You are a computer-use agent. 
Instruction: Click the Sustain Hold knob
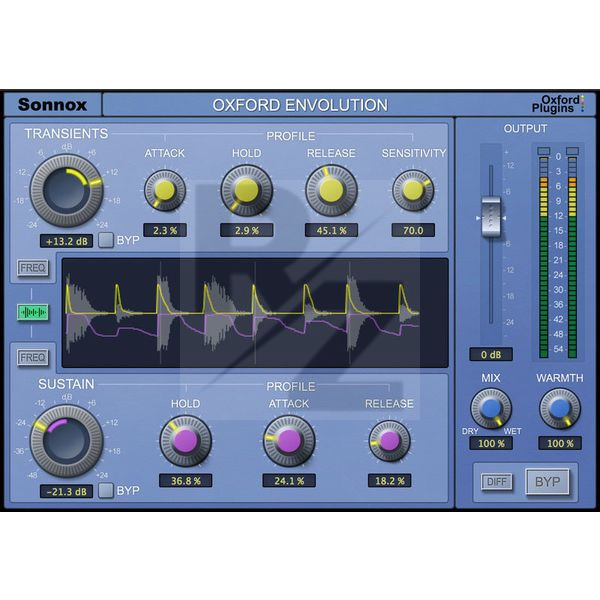pos(186,441)
